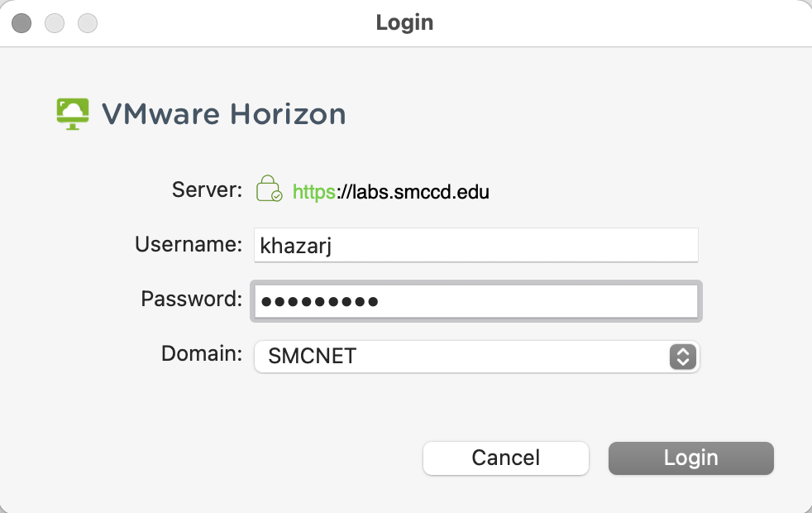Click the disabled zoom window button
Screen dimensions: 812x513
pyautogui.click(x=88, y=23)
